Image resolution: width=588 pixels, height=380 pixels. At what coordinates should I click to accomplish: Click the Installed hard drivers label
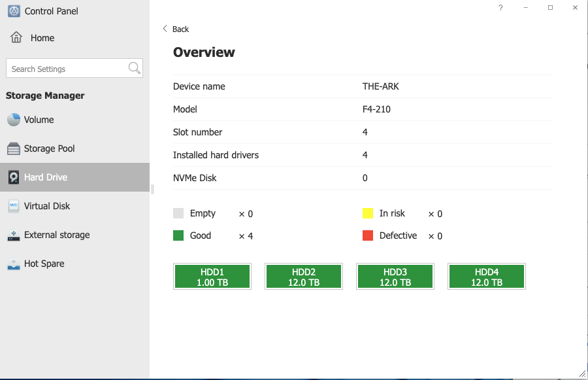pyautogui.click(x=216, y=155)
